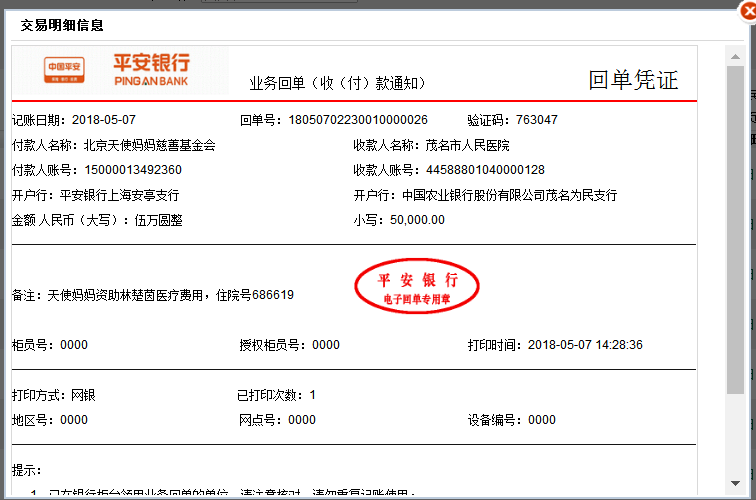Viewport: 756px width, 500px height.
Task: Click the 地区号 value 0000
Action: (x=74, y=420)
